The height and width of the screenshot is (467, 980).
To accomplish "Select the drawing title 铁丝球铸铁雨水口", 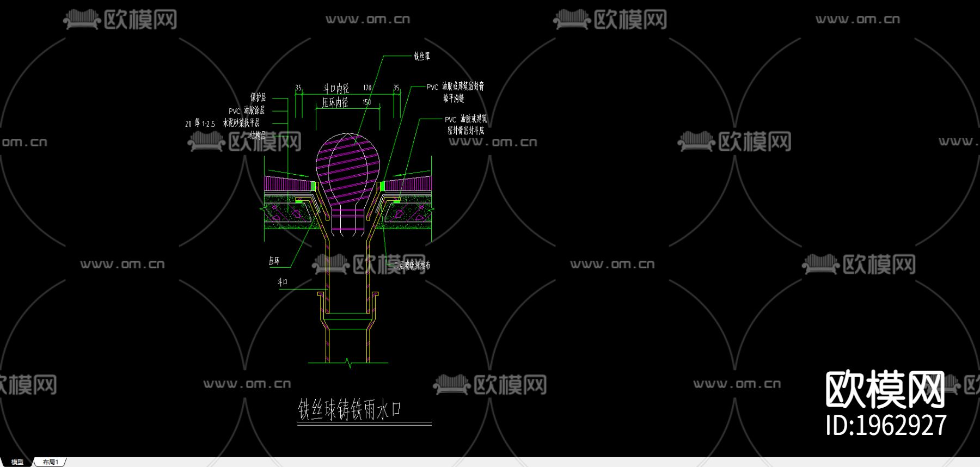I will [x=350, y=409].
